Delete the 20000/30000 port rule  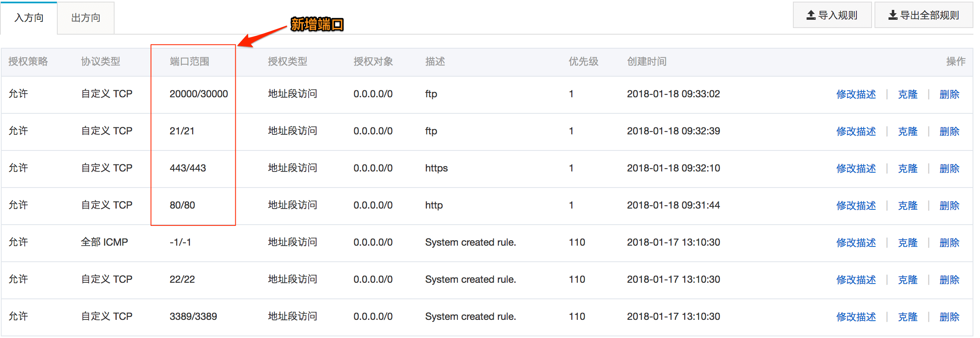click(x=949, y=94)
